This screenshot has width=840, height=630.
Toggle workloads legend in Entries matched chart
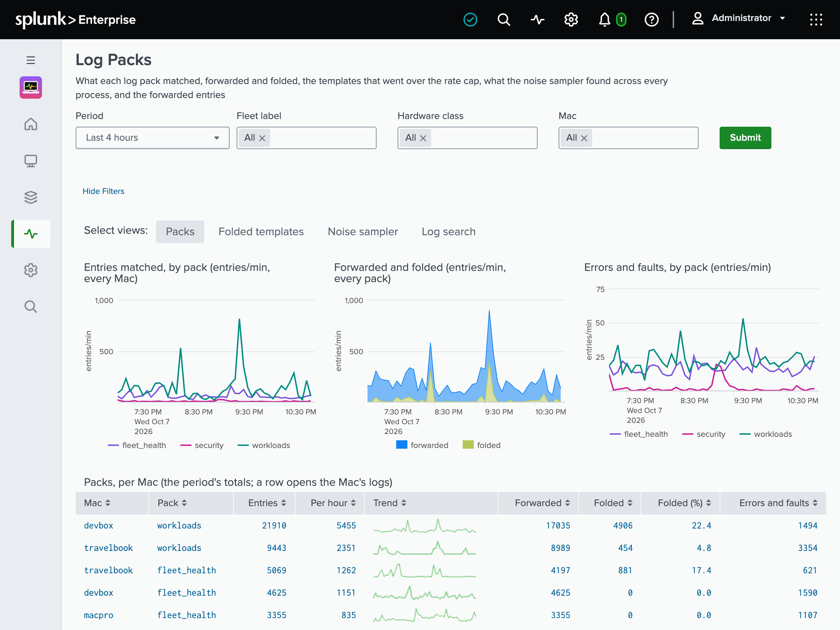(264, 445)
